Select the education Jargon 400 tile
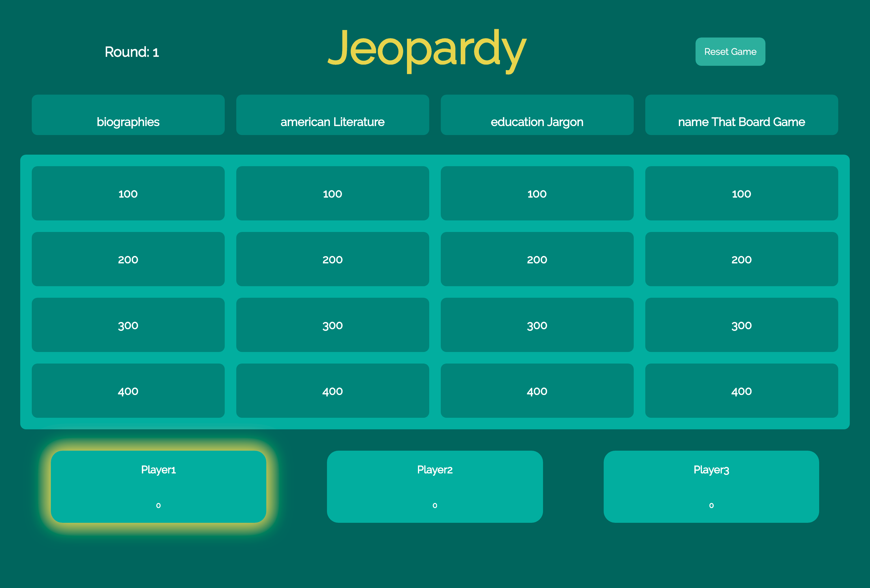This screenshot has height=588, width=870. [537, 391]
